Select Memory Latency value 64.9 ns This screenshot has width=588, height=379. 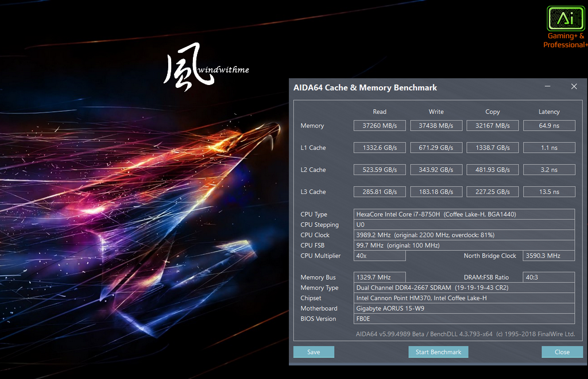point(549,126)
